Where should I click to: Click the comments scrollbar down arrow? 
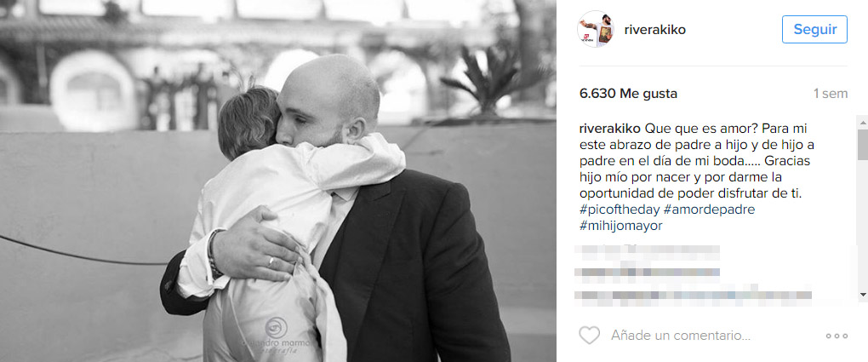[x=862, y=295]
